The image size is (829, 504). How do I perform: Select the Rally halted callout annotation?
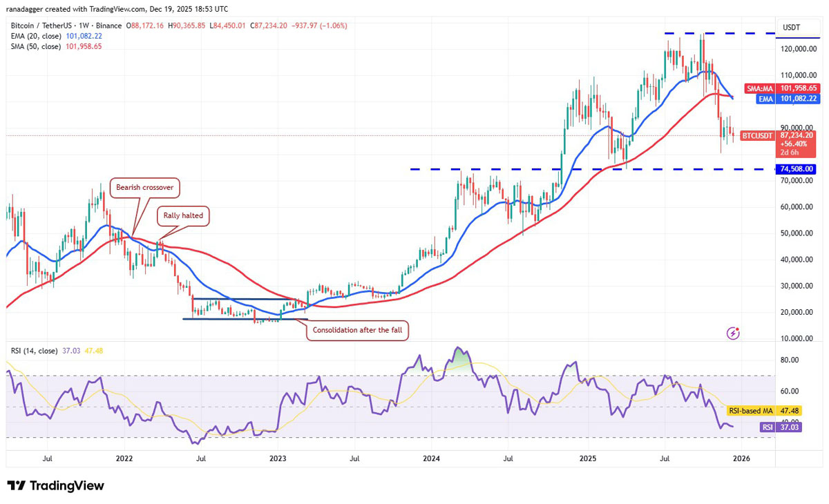tap(183, 215)
